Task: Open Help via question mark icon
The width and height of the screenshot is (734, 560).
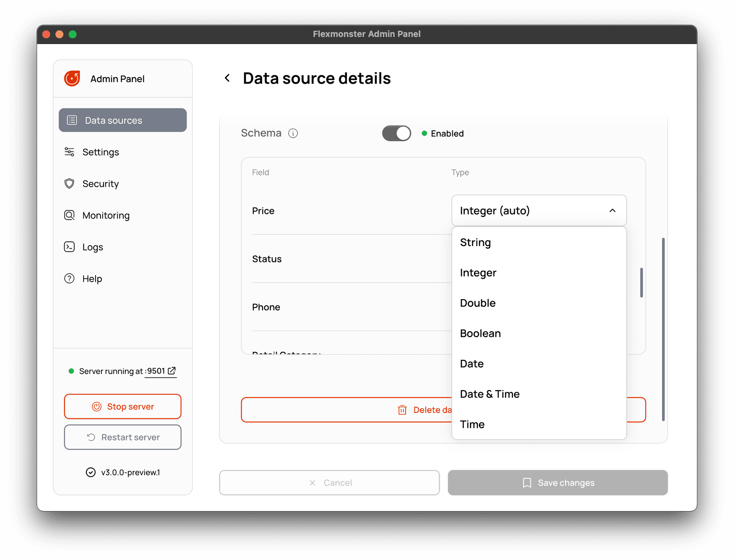Action: click(x=69, y=278)
